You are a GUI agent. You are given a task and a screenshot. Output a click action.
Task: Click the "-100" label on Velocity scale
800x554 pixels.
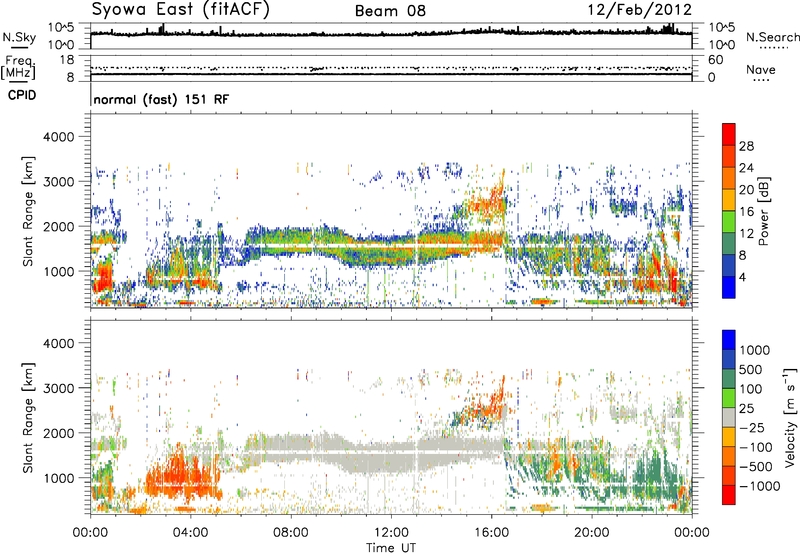[x=755, y=447]
